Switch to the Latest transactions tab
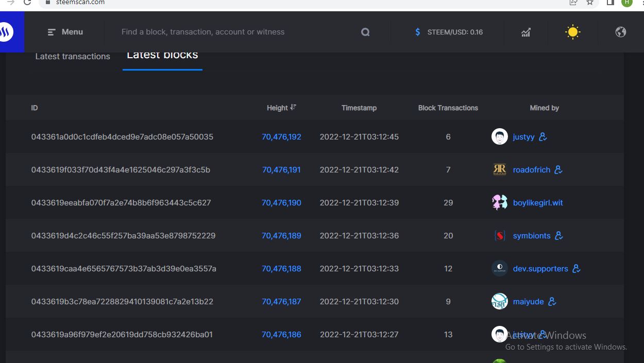 pos(73,56)
